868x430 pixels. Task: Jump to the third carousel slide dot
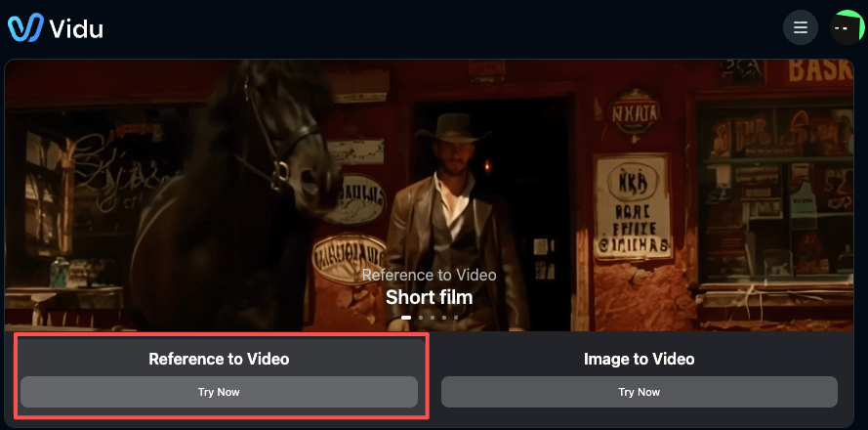[432, 318]
